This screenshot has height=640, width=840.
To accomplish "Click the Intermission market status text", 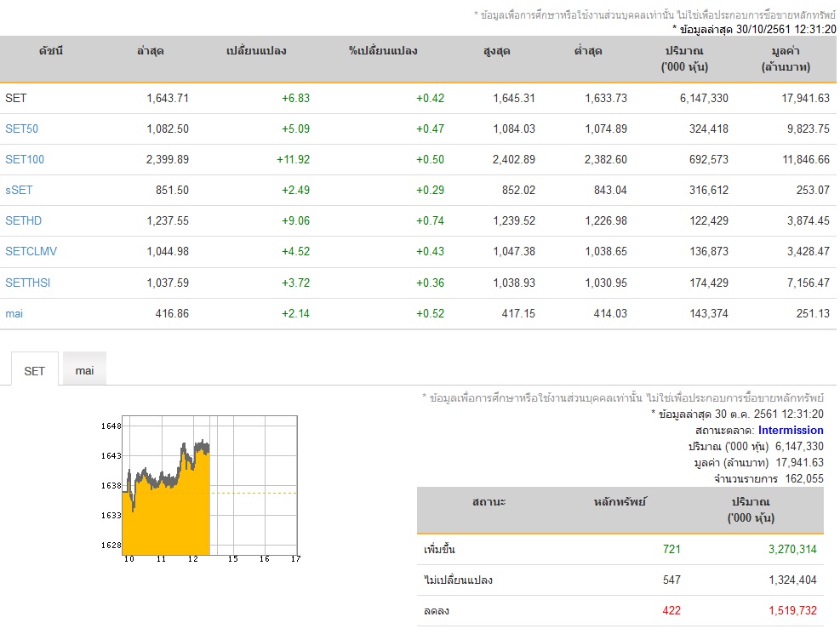I will pos(791,430).
